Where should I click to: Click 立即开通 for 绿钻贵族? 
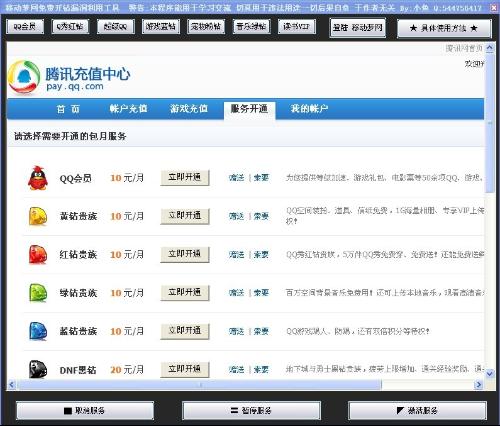185,293
